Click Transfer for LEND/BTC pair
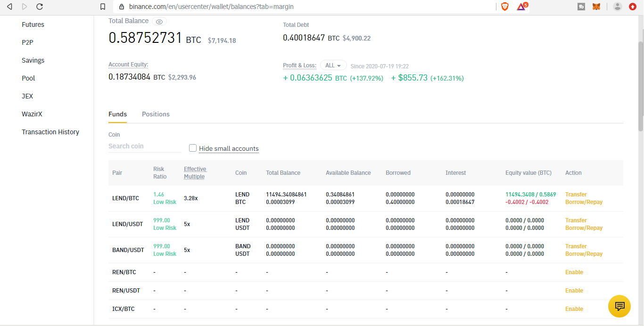The height and width of the screenshot is (326, 644). [576, 194]
